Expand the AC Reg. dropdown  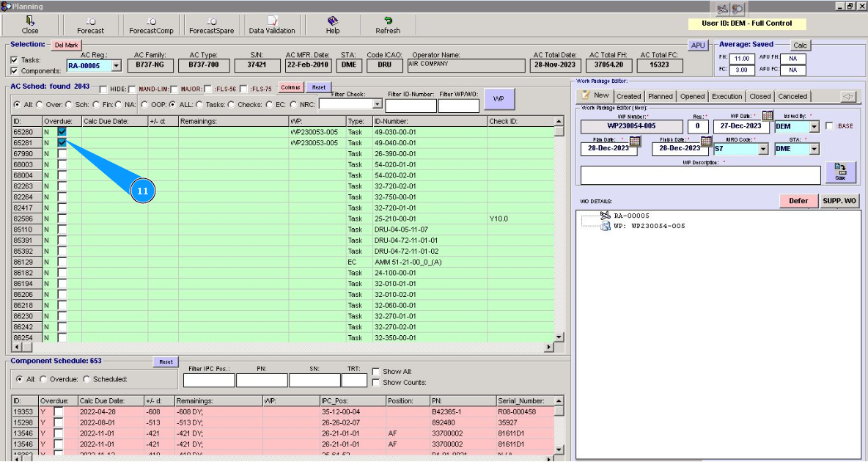tap(117, 66)
